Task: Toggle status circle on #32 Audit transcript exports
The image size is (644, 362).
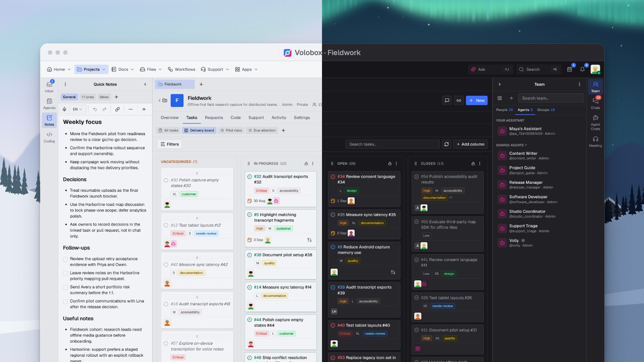Action: pos(250,177)
